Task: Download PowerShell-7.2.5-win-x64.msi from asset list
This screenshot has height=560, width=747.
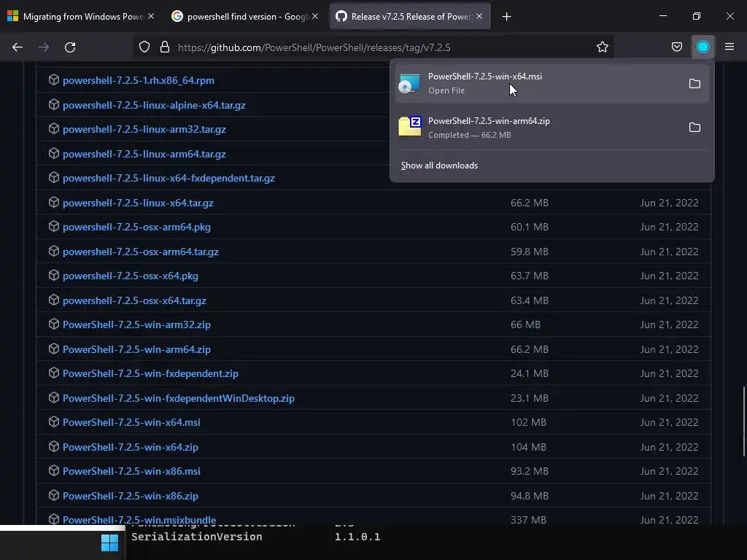Action: [131, 422]
